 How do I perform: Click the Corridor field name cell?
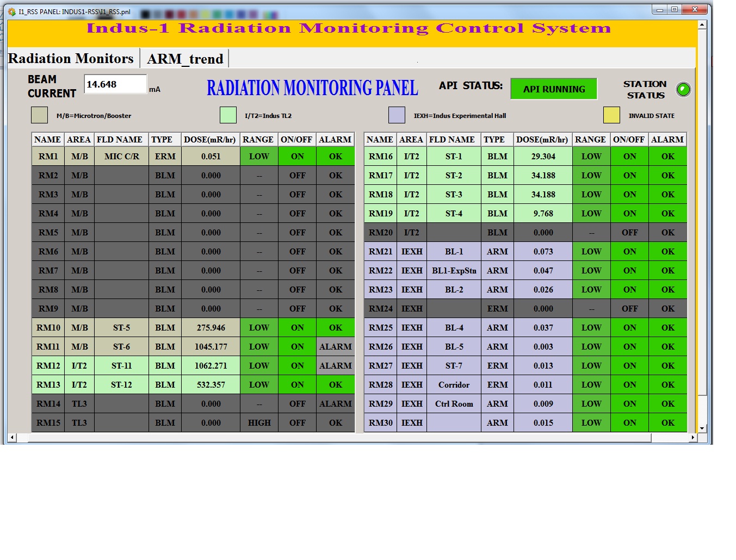click(x=454, y=384)
